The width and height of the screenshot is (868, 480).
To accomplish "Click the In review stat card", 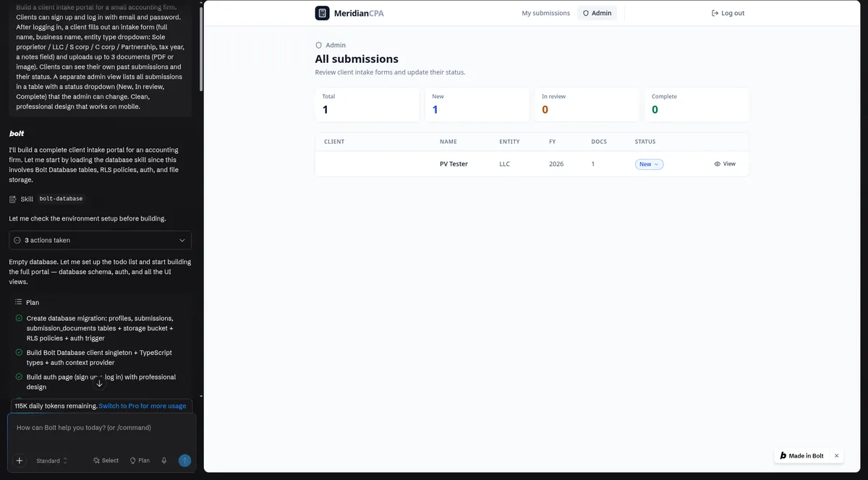I will tap(587, 105).
